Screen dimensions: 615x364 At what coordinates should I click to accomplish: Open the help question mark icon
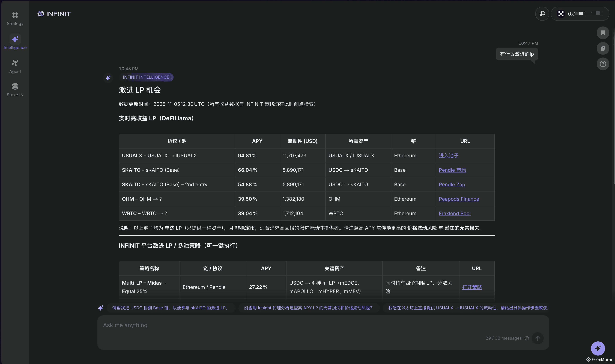coord(603,64)
